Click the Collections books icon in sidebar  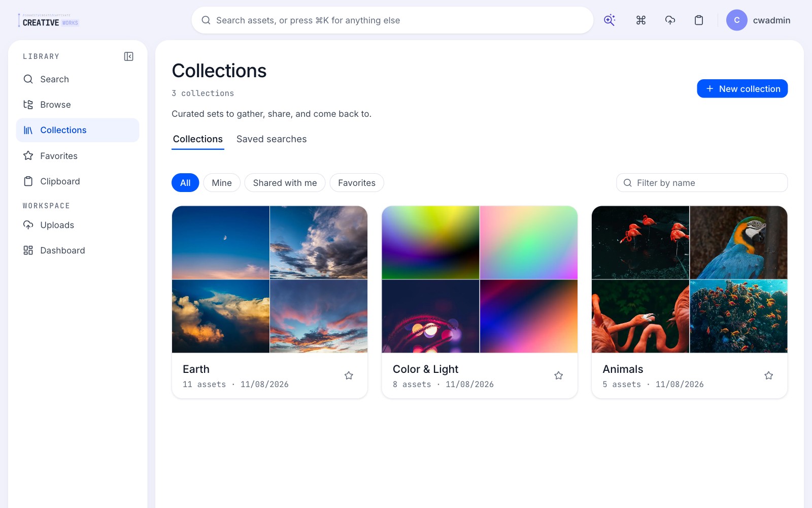28,130
